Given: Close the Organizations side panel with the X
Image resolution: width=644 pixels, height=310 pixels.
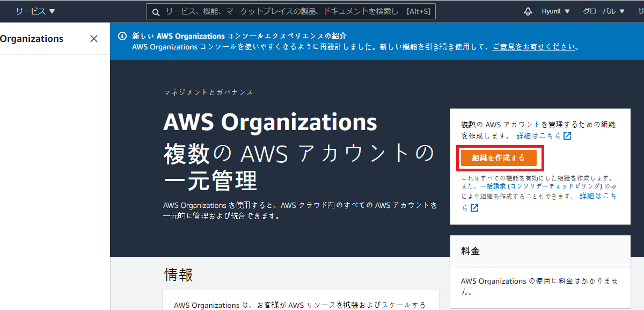Looking at the screenshot, I should click(94, 39).
